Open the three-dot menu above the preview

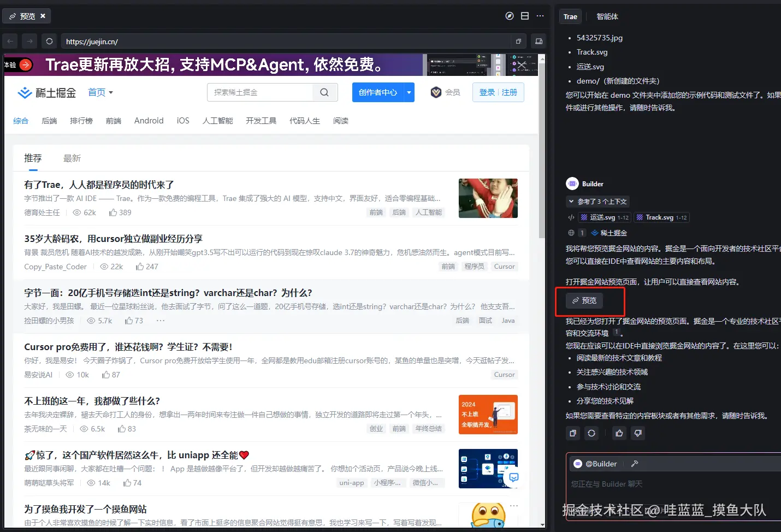click(x=540, y=16)
